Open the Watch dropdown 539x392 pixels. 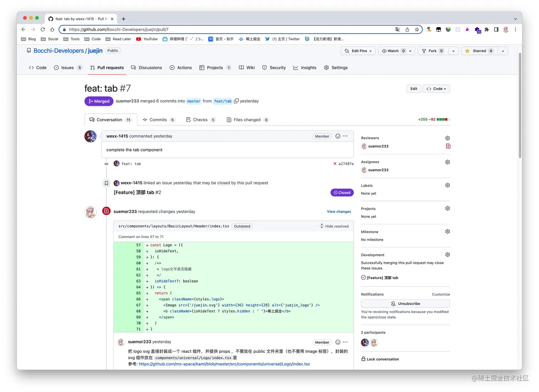(x=396, y=51)
